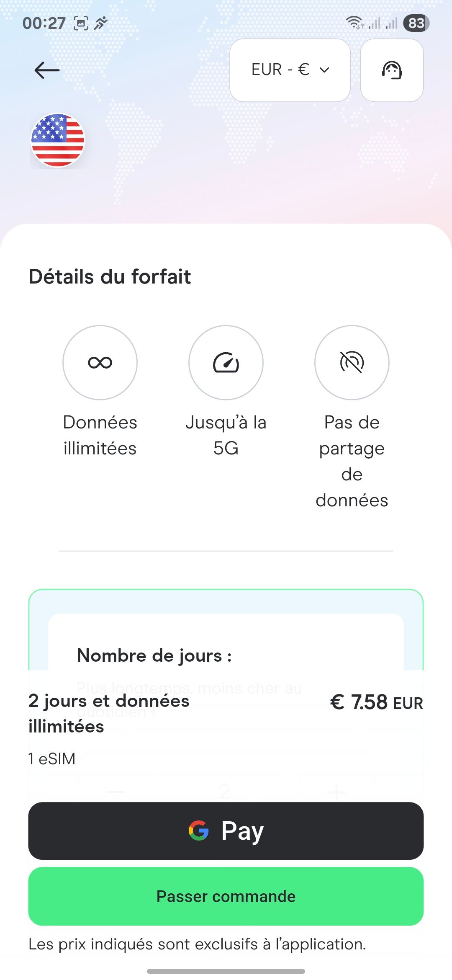
Task: Tap the back arrow icon
Action: [47, 70]
